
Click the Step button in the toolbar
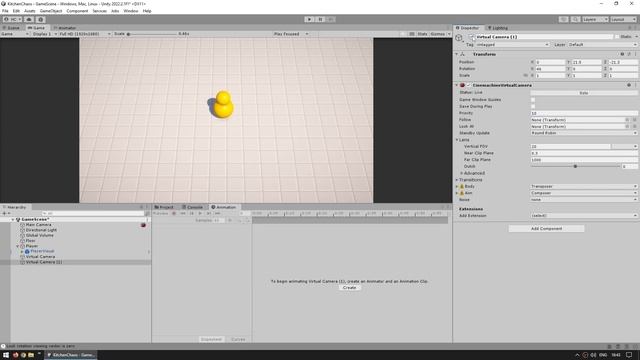click(331, 19)
